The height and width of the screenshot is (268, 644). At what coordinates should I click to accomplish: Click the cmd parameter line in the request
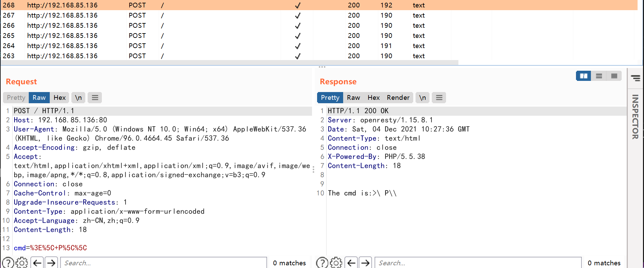pyautogui.click(x=50, y=248)
